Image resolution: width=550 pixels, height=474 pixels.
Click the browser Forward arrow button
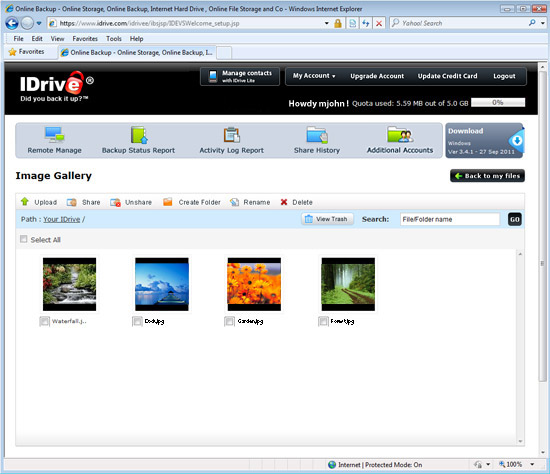(x=27, y=24)
